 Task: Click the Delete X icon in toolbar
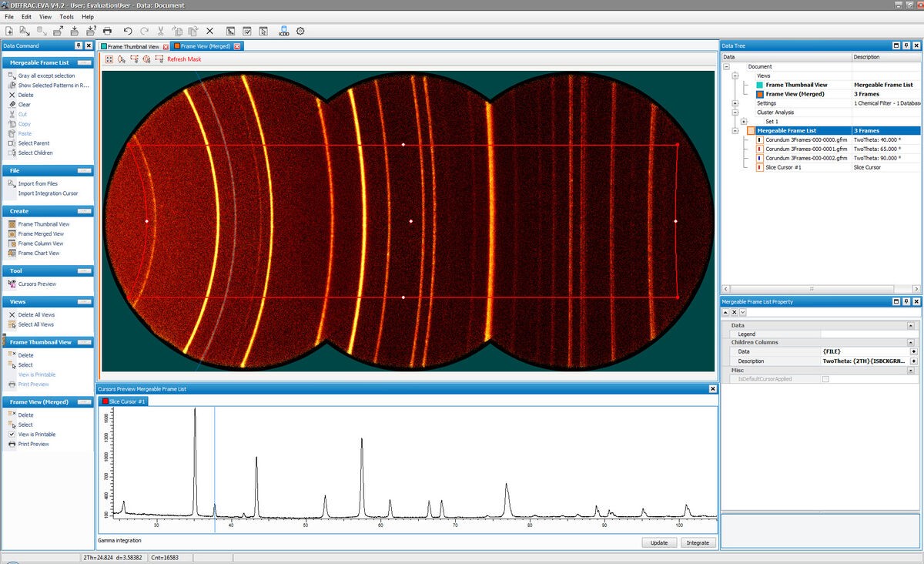click(209, 31)
